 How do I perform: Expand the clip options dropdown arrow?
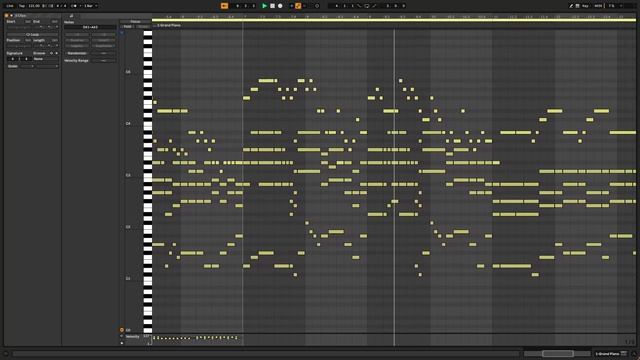pos(11,16)
